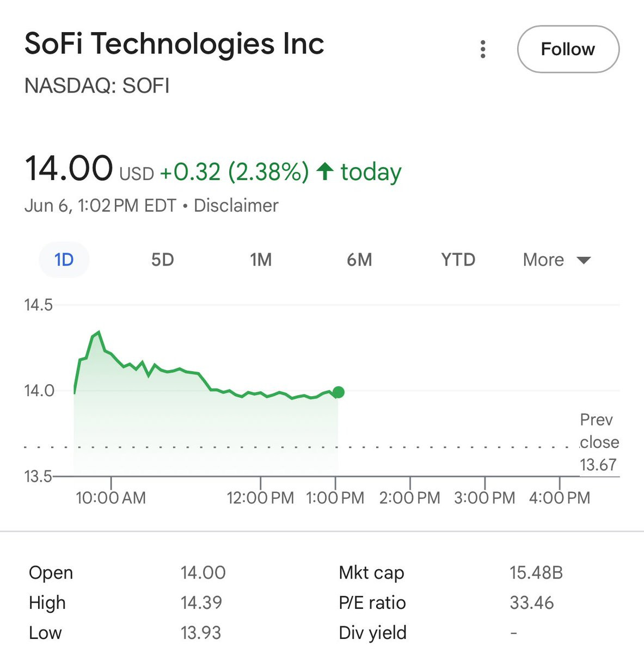Click the P/E ratio label
Screen dimensions: 644x653
click(372, 602)
